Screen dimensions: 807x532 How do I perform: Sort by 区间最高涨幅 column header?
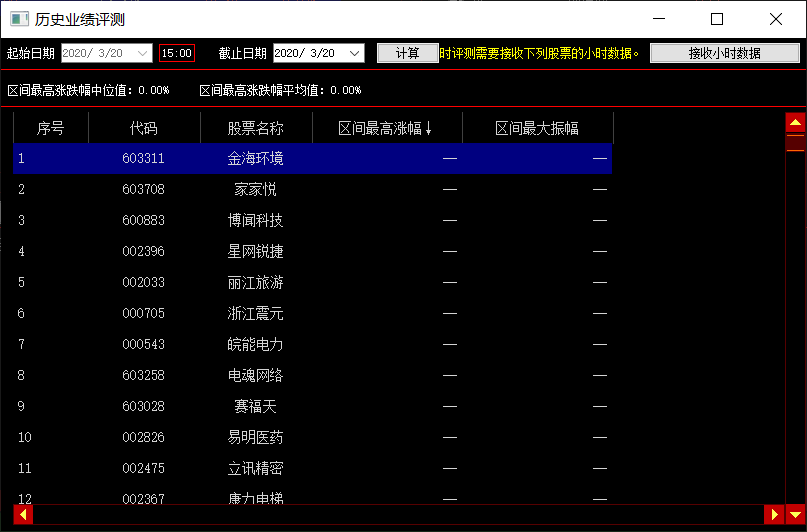[386, 128]
